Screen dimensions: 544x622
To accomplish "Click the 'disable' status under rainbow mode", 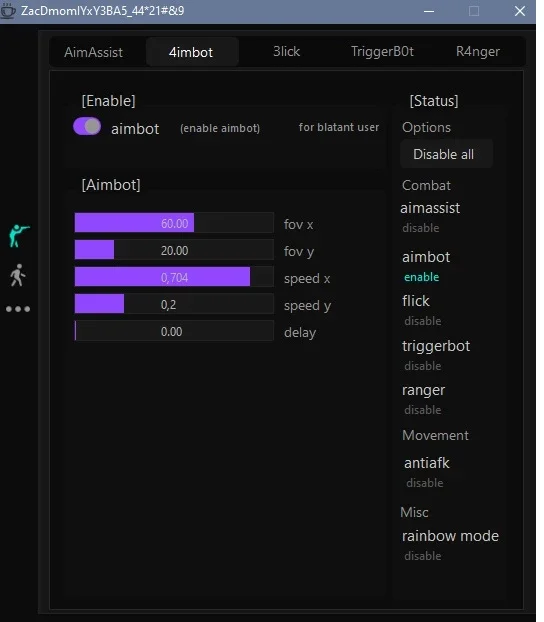I will click(423, 556).
